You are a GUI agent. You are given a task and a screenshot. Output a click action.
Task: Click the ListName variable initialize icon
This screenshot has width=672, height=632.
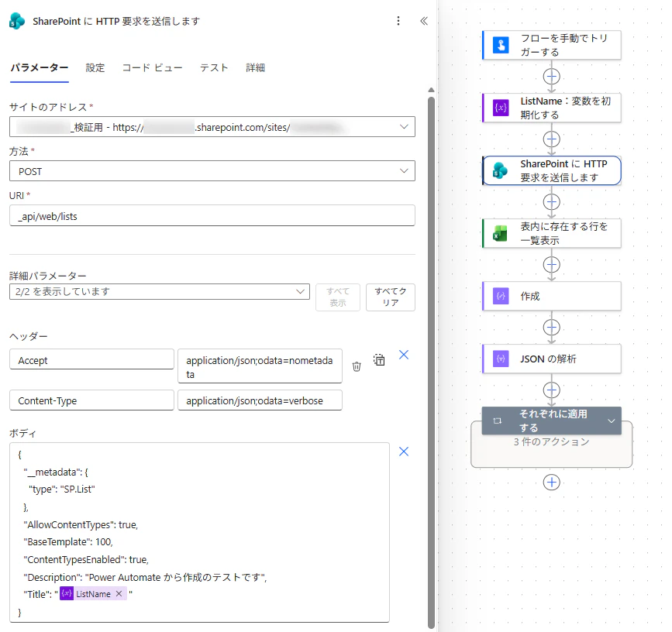pos(501,108)
